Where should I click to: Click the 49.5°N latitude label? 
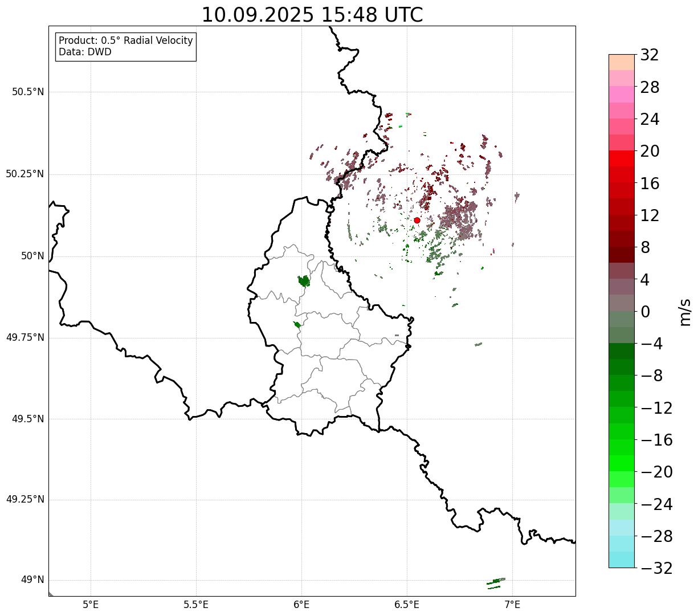coord(28,419)
